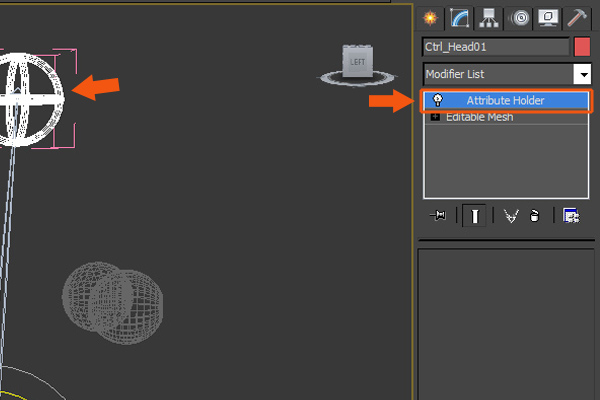This screenshot has height=400, width=600.
Task: Select the gray wireframe spheres object
Action: tap(112, 303)
